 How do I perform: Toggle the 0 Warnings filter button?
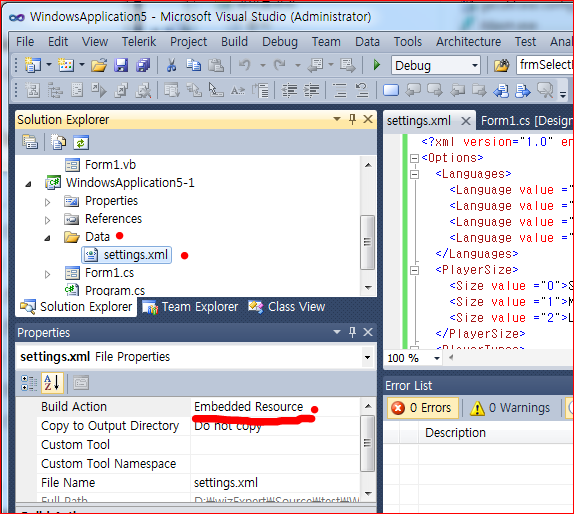[511, 407]
